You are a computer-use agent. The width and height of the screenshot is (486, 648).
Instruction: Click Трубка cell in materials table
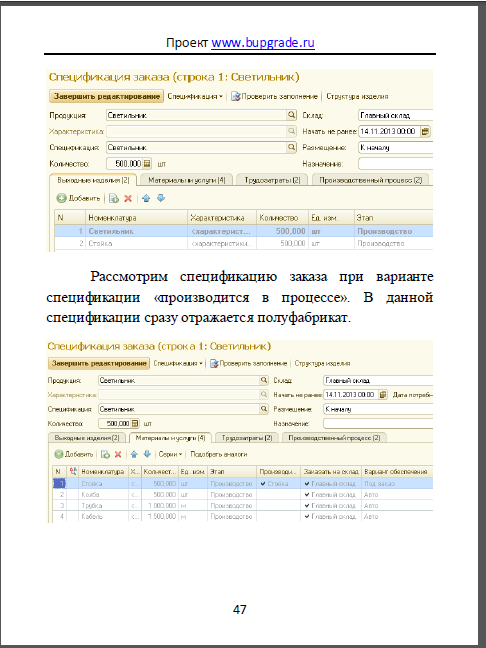pyautogui.click(x=103, y=505)
